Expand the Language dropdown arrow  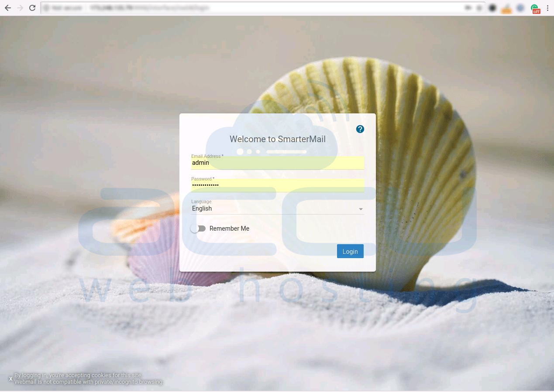pyautogui.click(x=361, y=209)
